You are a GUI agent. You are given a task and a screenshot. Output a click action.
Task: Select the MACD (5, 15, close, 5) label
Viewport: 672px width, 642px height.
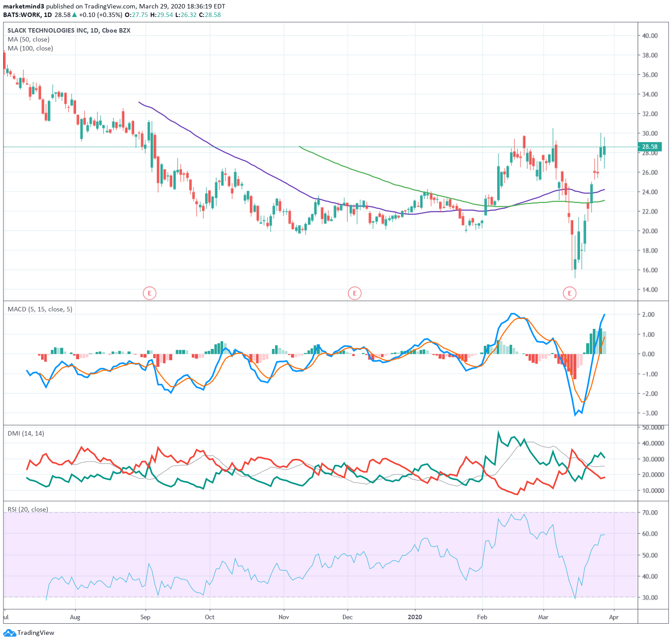click(x=40, y=309)
